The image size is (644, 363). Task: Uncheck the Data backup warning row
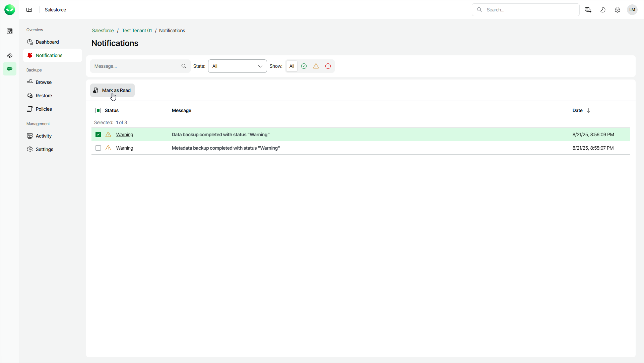tap(98, 135)
